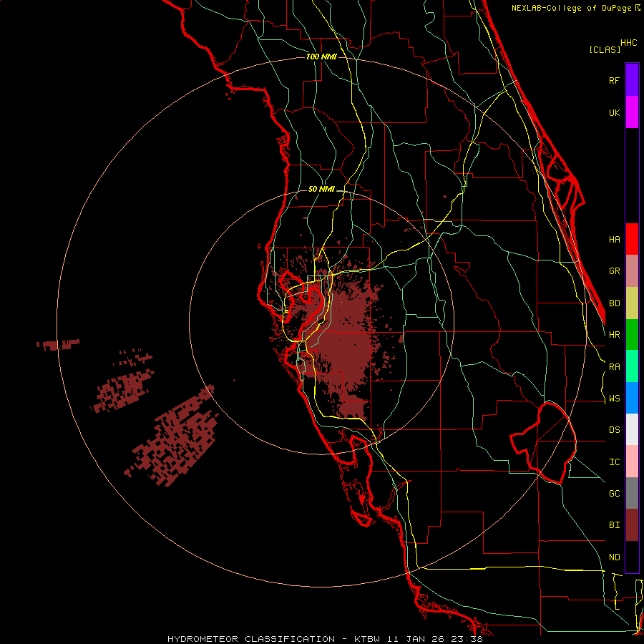Click the "BI" legend label
644x644 pixels.
tap(614, 525)
